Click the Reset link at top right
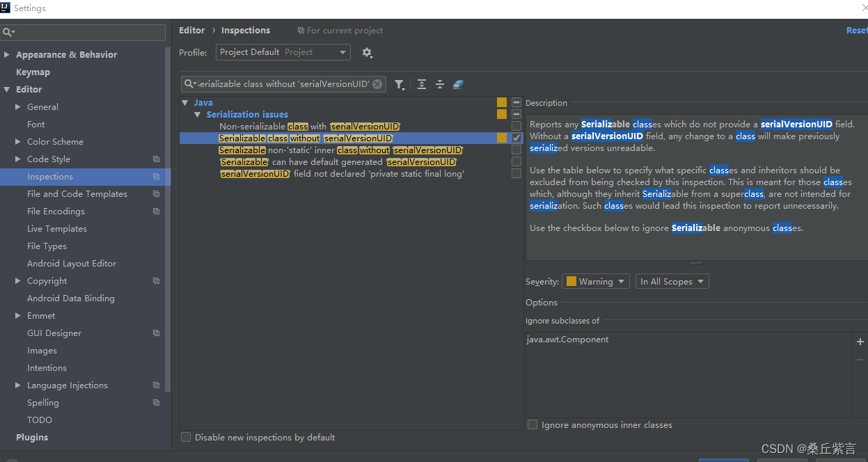This screenshot has width=868, height=462. tap(856, 30)
